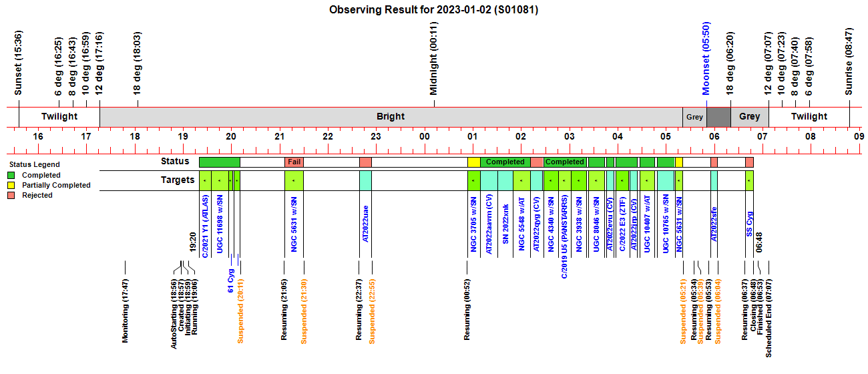Click the Running (19:06) event label

coord(194,307)
